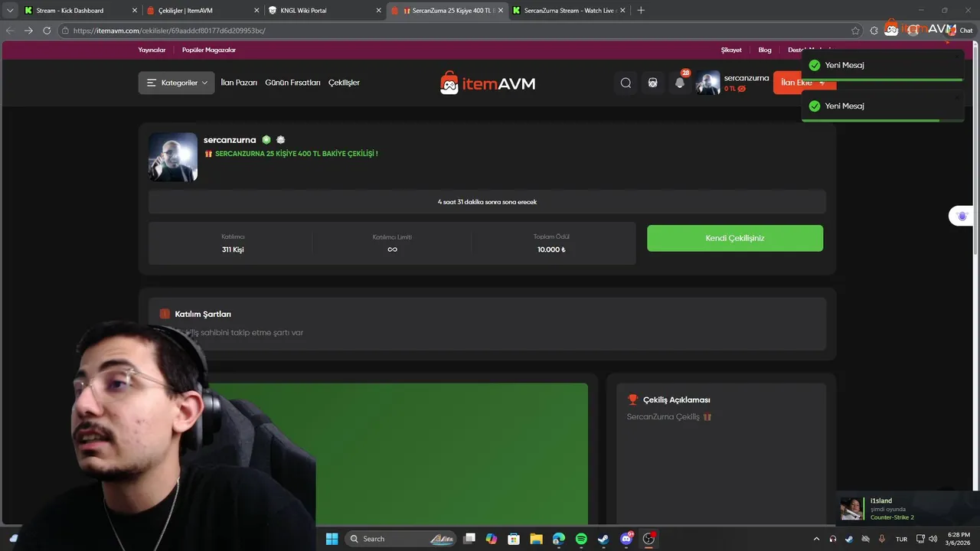Click the floating purple assistant bubble
Image resolution: width=980 pixels, height=551 pixels.
point(962,217)
